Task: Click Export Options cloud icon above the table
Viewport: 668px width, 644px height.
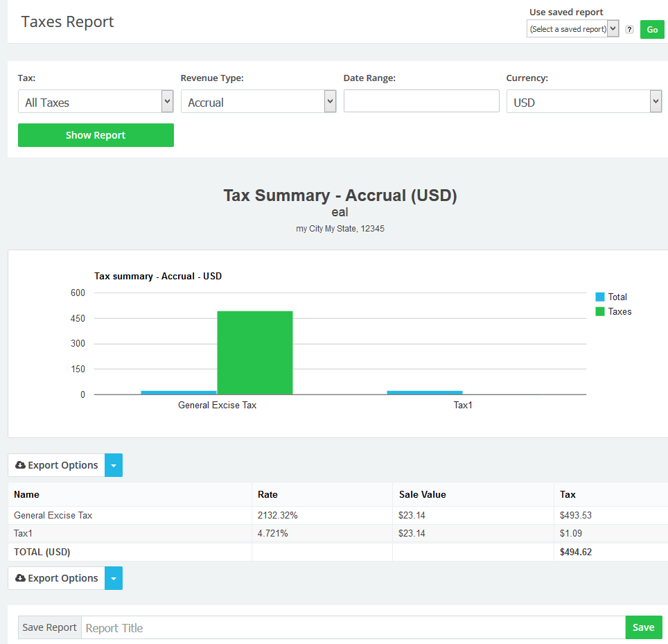Action: 20,465
